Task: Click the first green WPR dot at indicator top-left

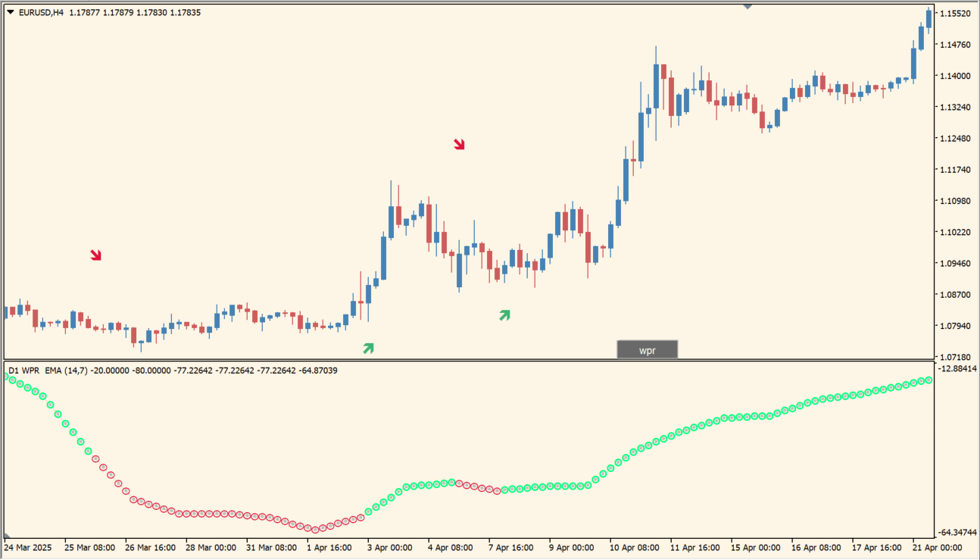Action: (8, 376)
